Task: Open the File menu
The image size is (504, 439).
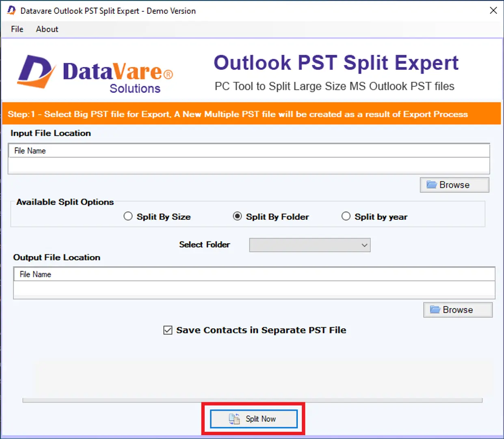Action: 17,29
